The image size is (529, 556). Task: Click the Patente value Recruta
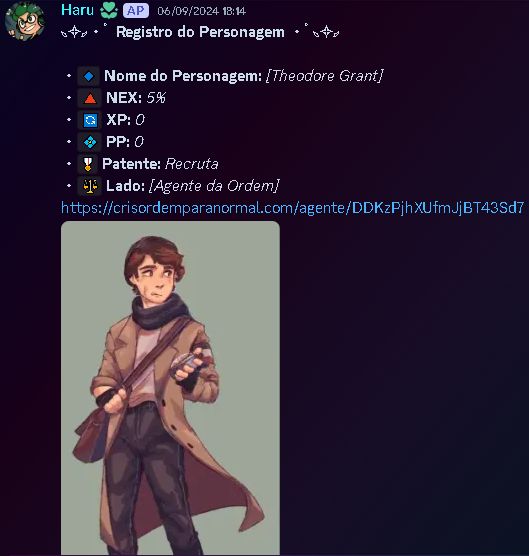(192, 164)
